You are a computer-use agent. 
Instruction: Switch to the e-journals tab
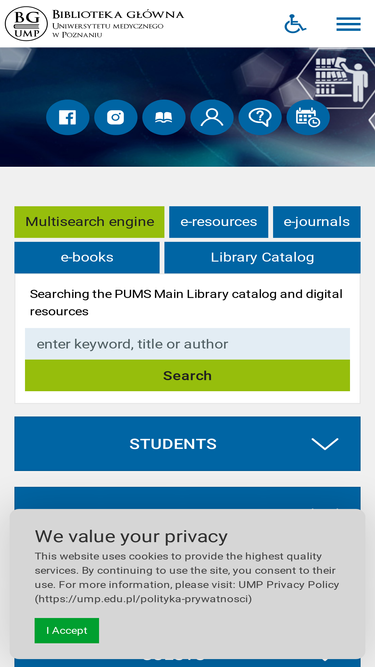click(x=317, y=222)
